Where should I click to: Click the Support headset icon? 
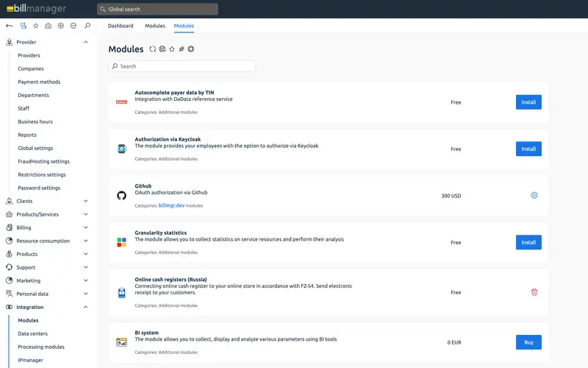click(x=10, y=267)
